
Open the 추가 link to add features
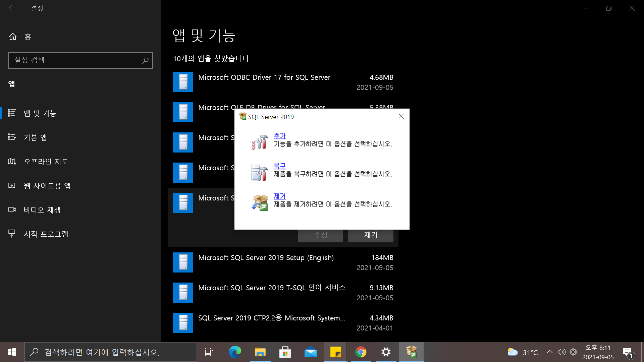click(279, 136)
